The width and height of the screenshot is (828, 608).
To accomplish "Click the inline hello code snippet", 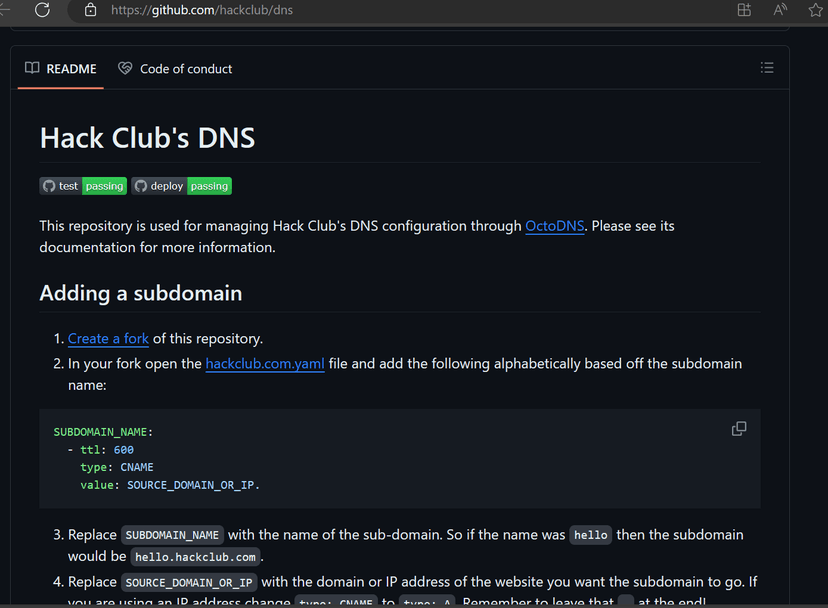I will pyautogui.click(x=590, y=535).
